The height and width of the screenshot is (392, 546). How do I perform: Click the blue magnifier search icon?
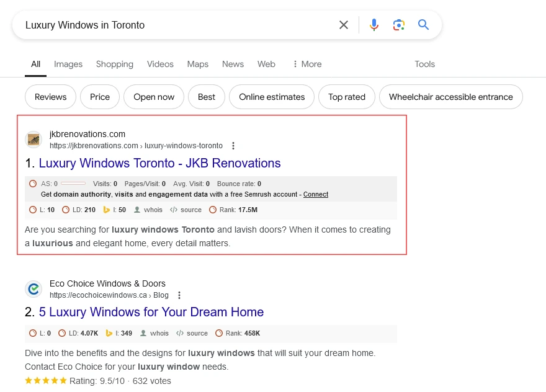point(424,25)
